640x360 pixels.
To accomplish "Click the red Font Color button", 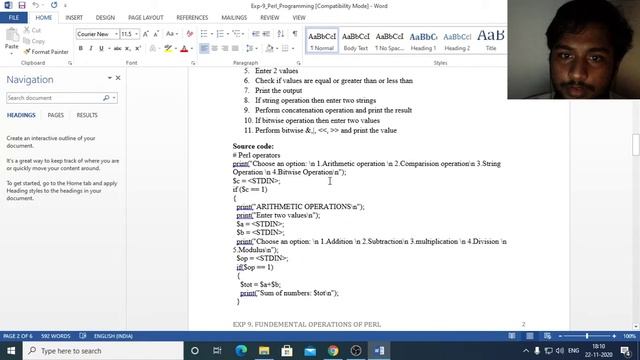I will click(184, 49).
